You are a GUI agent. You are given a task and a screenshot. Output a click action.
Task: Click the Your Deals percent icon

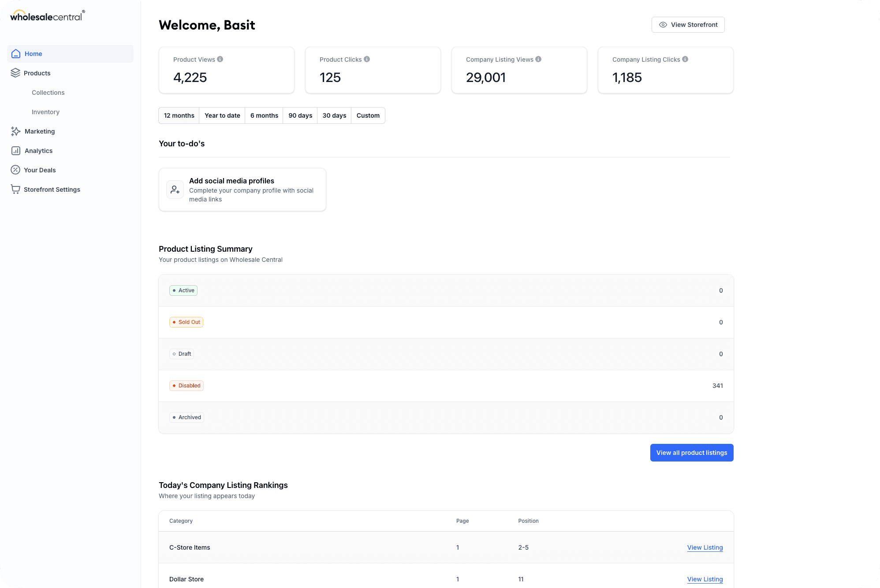[15, 170]
